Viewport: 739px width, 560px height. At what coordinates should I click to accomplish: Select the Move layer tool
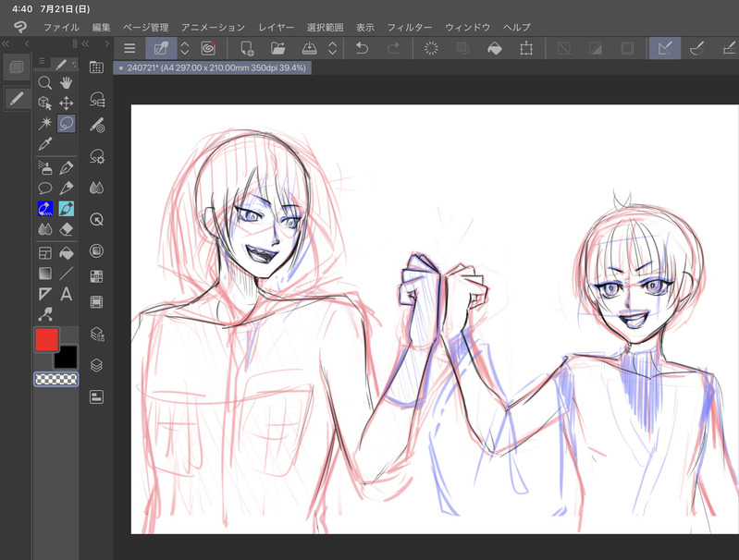click(67, 103)
